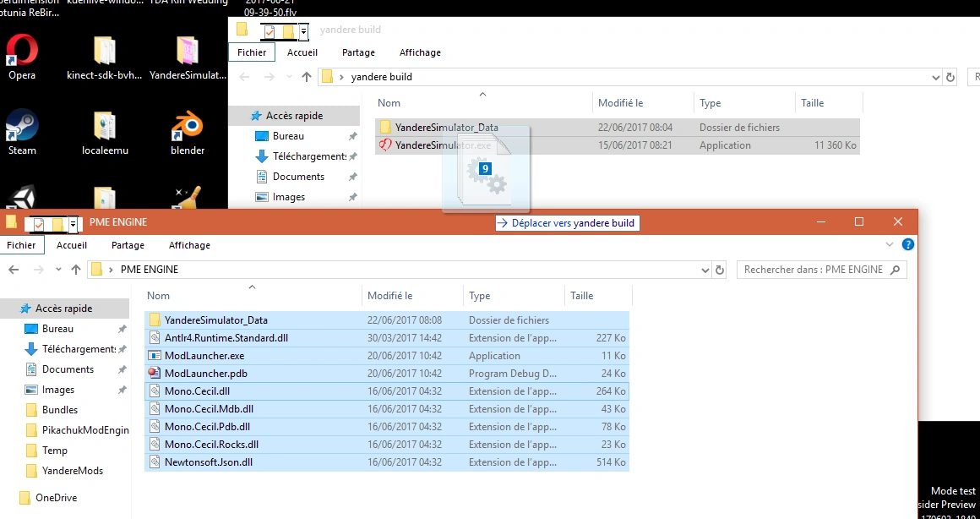Refresh the PME ENGINE folder view

pyautogui.click(x=720, y=270)
